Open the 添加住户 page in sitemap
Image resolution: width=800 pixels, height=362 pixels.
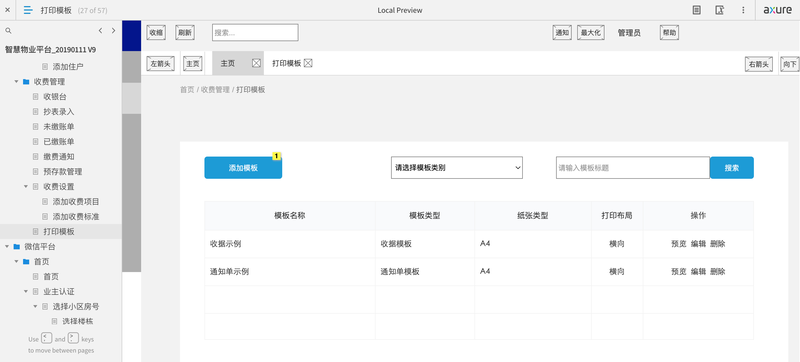[67, 66]
